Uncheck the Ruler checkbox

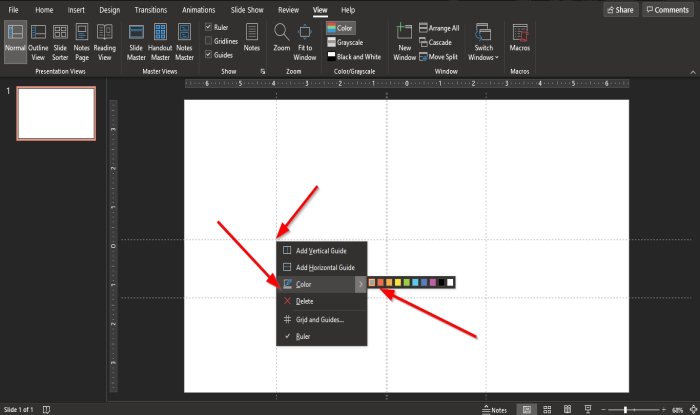click(208, 27)
